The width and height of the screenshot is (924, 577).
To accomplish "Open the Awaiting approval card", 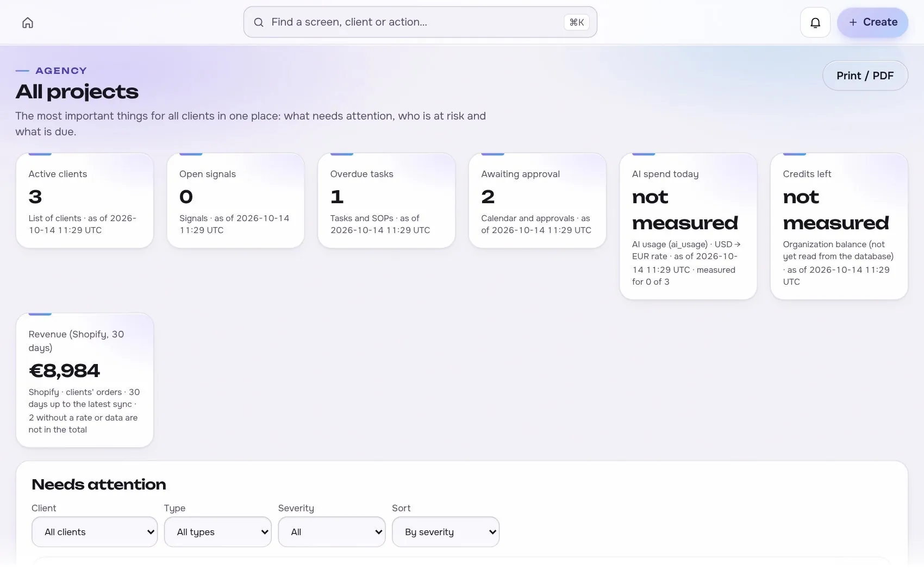I will (537, 200).
